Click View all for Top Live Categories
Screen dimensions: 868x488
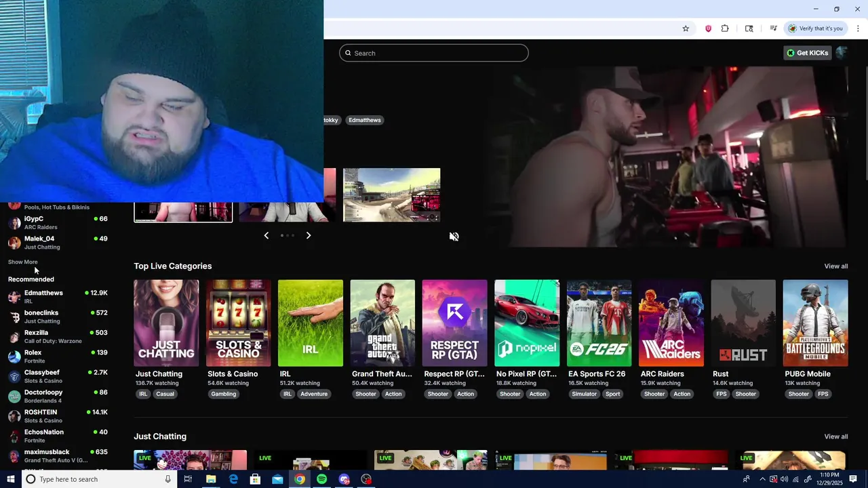(836, 266)
